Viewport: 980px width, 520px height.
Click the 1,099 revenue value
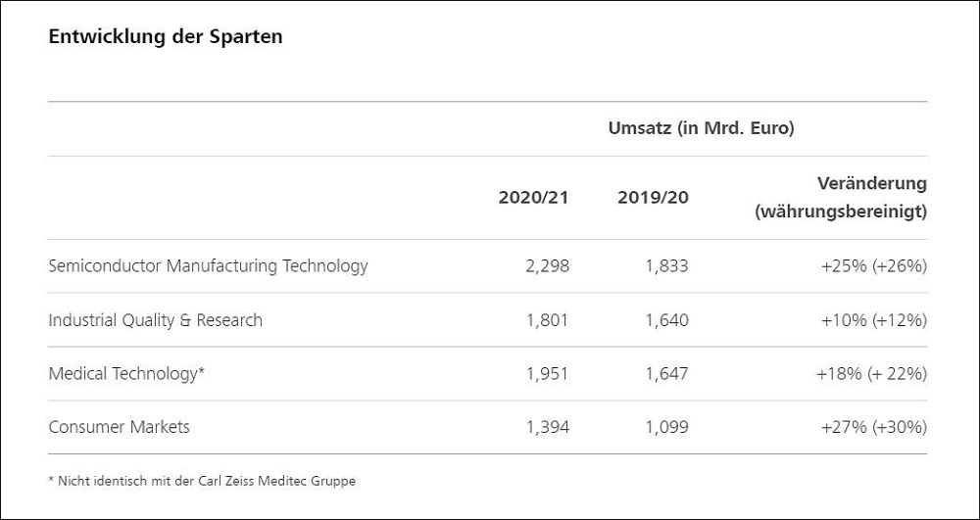666,427
